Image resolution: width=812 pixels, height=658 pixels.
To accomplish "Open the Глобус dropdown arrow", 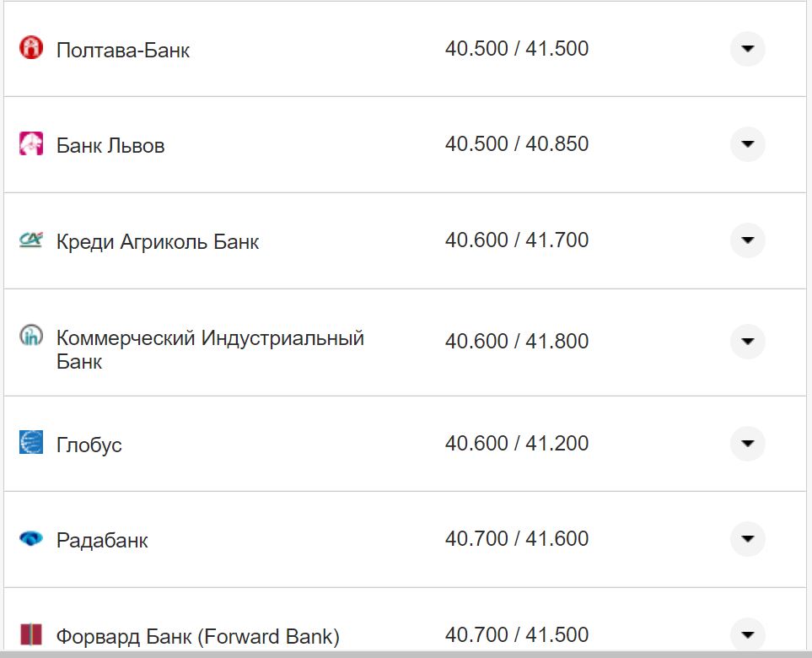I will click(747, 442).
